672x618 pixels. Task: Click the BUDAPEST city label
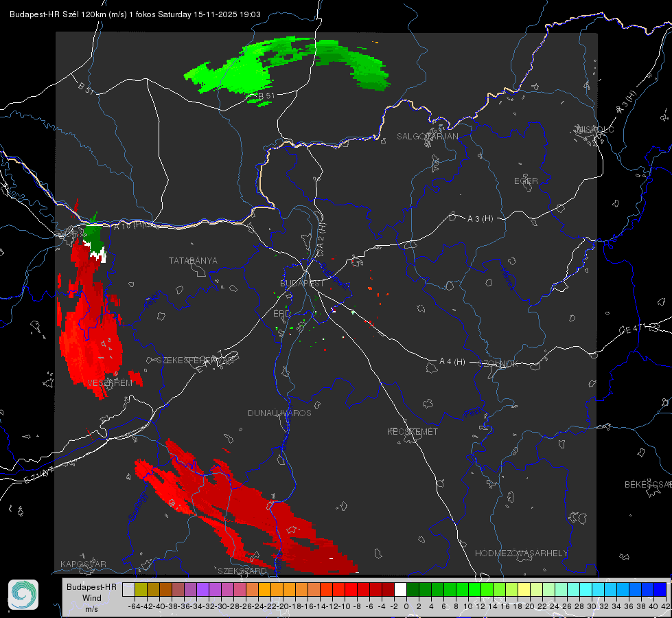tap(302, 283)
